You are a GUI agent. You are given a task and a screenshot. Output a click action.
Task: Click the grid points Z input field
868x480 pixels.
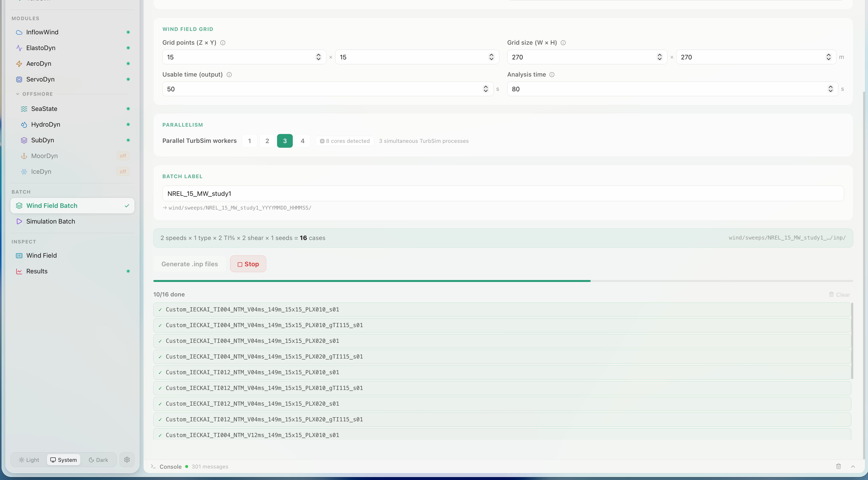244,57
